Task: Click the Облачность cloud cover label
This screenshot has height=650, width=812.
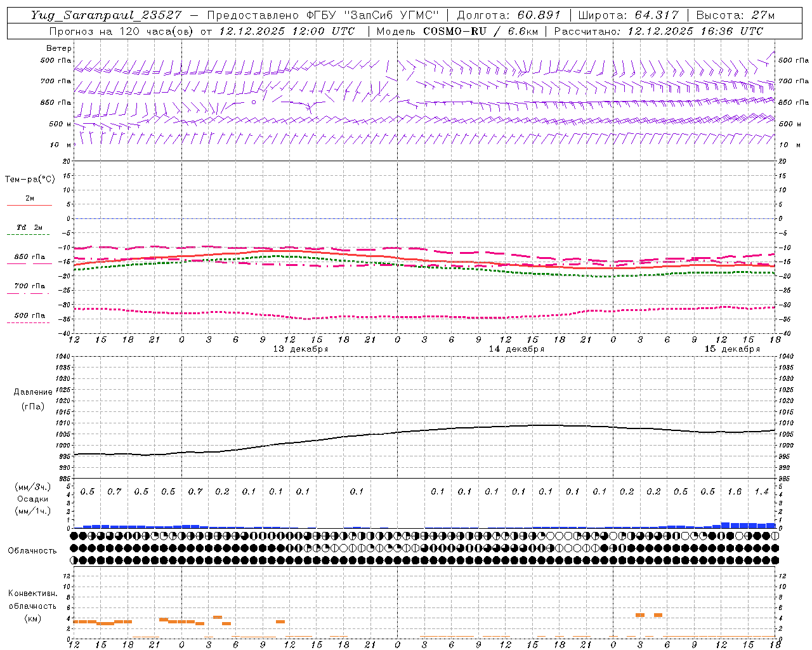Action: pos(32,550)
